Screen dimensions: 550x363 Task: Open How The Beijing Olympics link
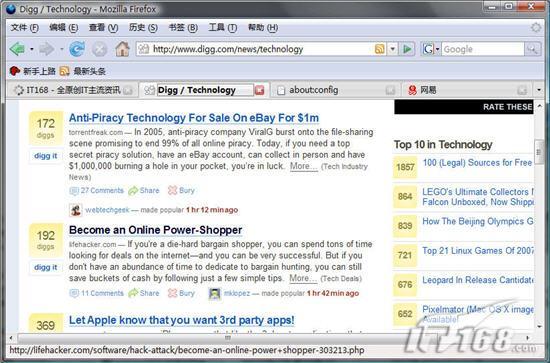pyautogui.click(x=478, y=221)
